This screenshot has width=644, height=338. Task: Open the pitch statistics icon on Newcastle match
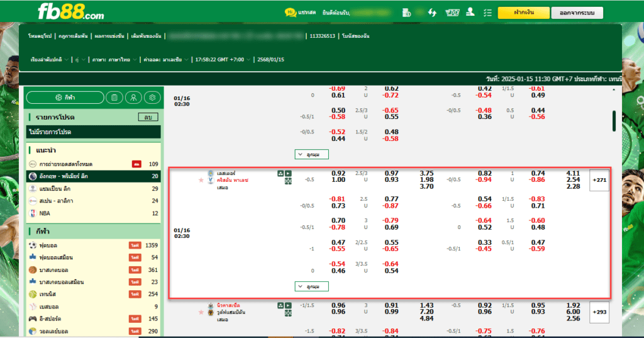coord(288,313)
